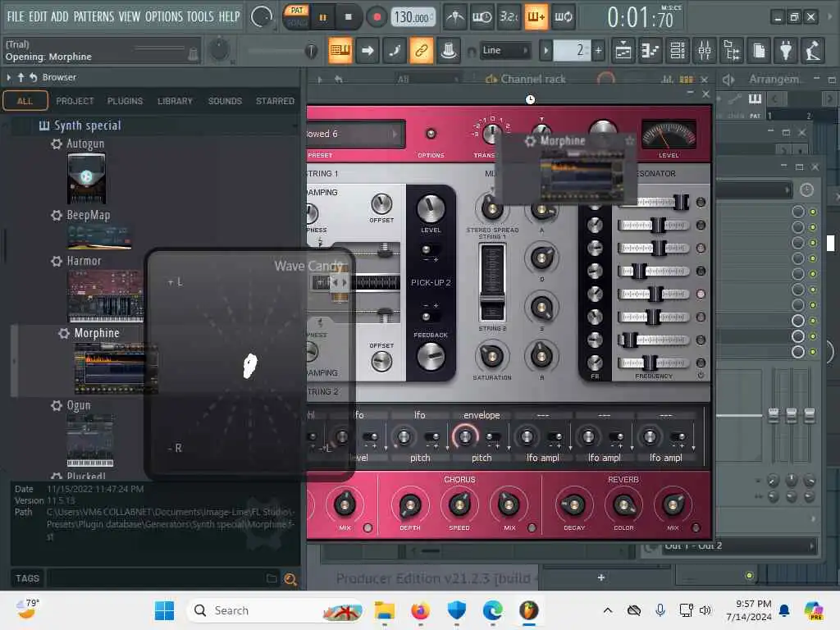Open the Channel rack view icon

coord(678,51)
